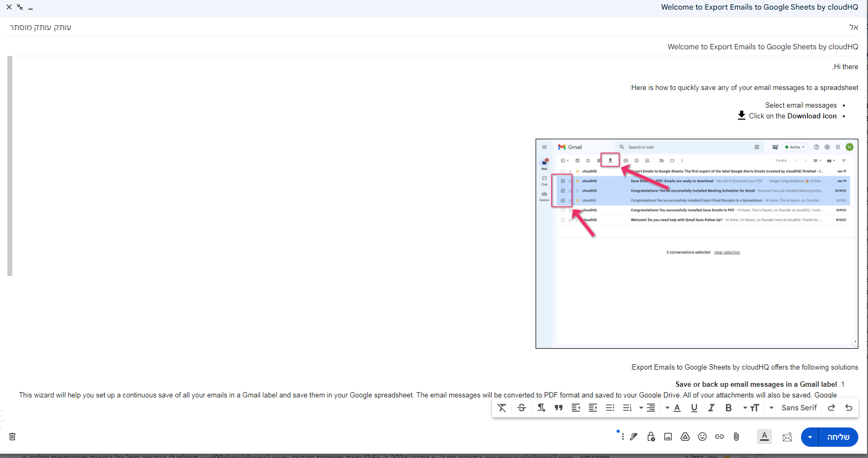Click the 'Hi there' greeting text

click(845, 67)
